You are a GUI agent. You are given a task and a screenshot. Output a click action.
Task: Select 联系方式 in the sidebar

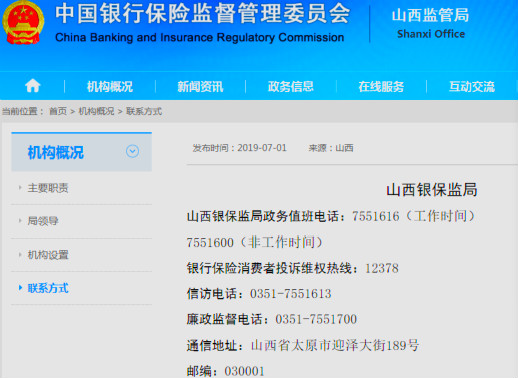(48, 288)
